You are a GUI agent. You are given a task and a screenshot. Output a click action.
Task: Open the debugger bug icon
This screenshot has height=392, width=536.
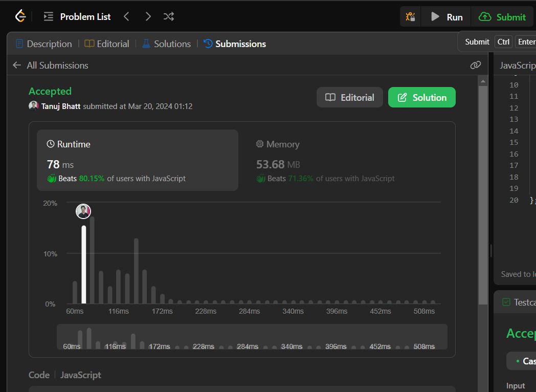coord(410,17)
